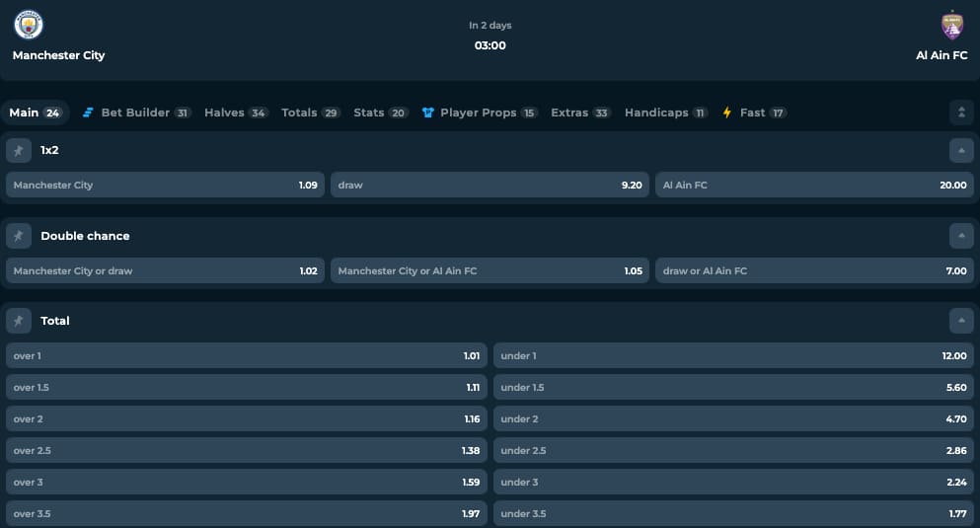
Task: Select Manchester City or draw at 1.02
Action: (165, 270)
